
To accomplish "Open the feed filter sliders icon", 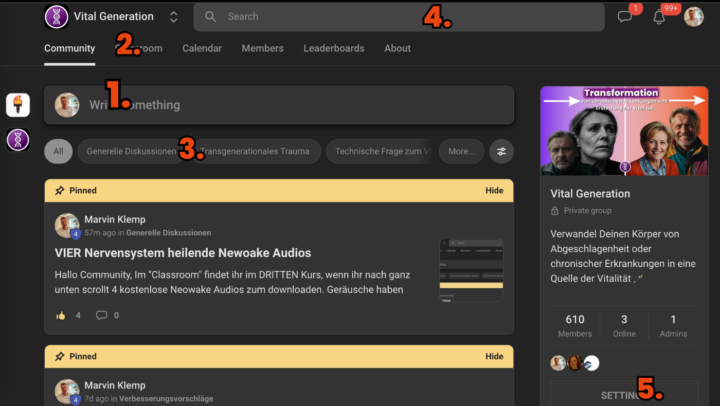I will [x=501, y=152].
